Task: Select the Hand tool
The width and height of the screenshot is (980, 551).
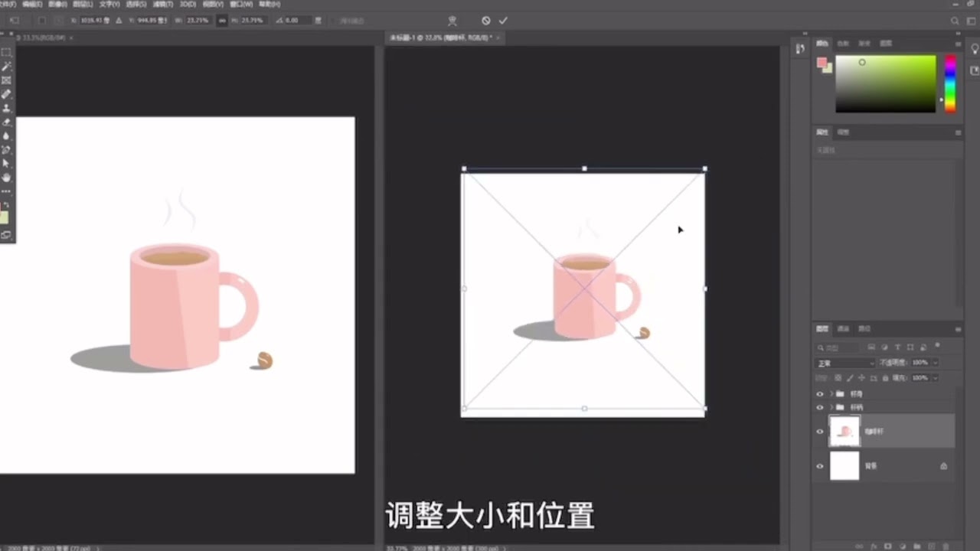Action: (6, 177)
